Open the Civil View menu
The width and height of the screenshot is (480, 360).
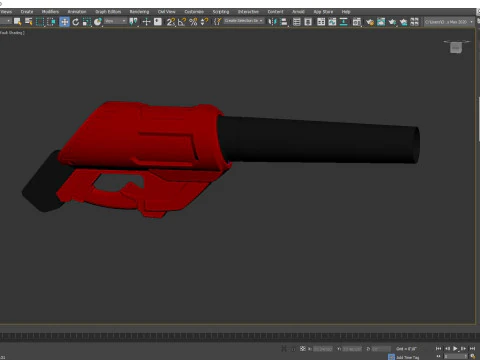pos(166,12)
